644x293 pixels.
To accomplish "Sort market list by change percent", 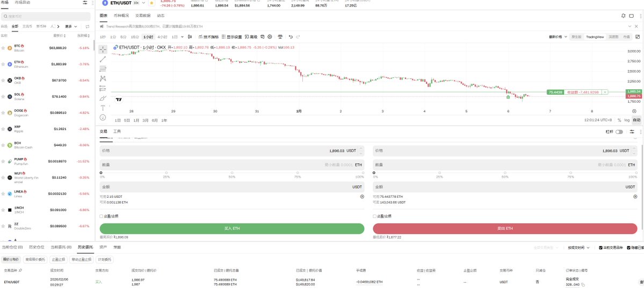I will (x=83, y=36).
